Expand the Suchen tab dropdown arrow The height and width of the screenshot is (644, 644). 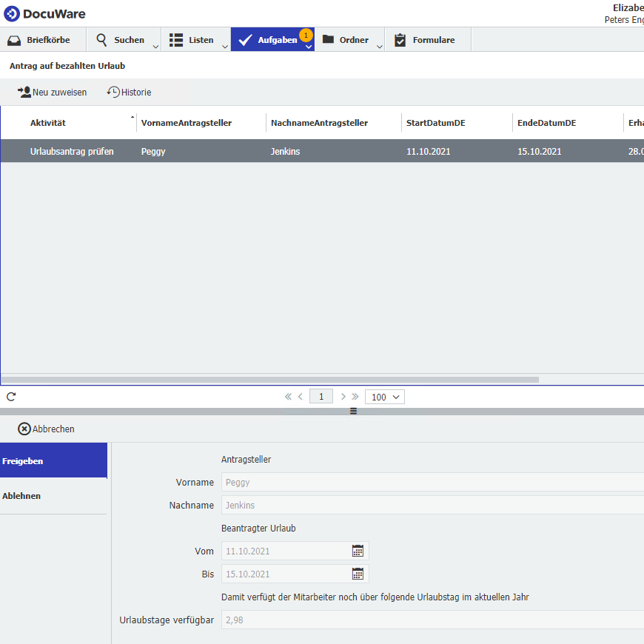[154, 44]
